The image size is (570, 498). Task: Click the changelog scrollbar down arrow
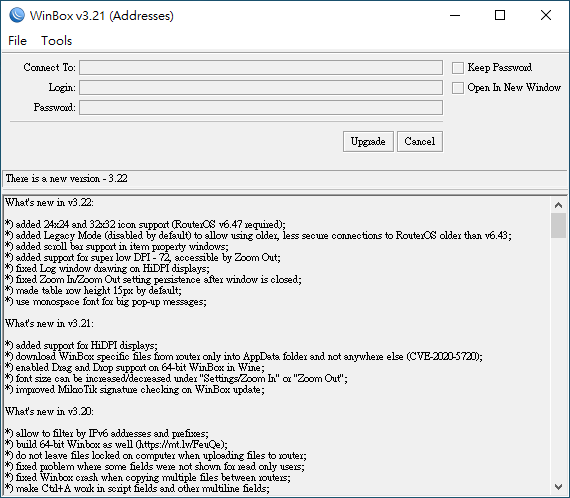tap(558, 486)
